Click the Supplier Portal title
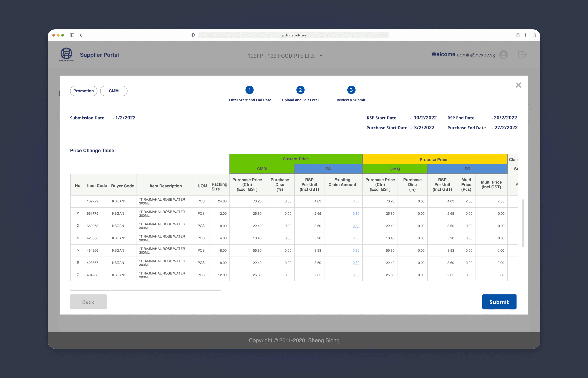588x378 pixels. (99, 55)
